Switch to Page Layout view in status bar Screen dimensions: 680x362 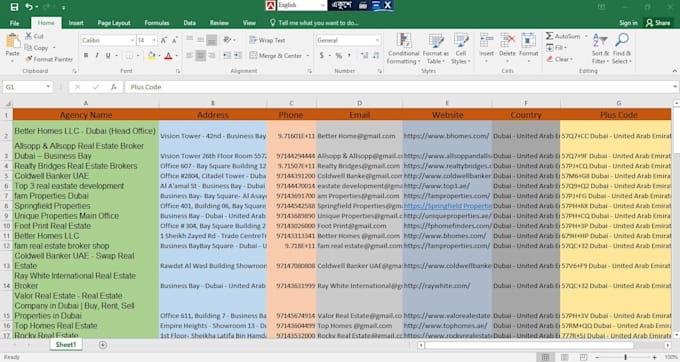[x=565, y=357]
